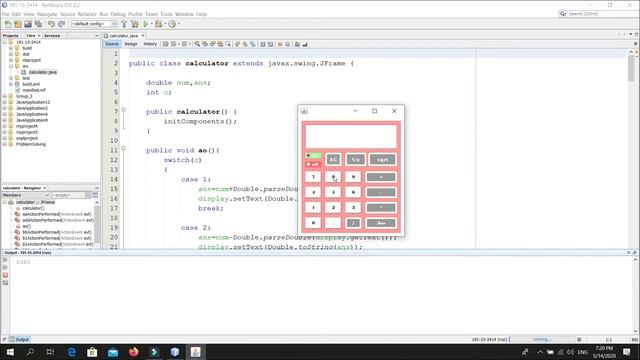Image resolution: width=640 pixels, height=360 pixels.
Task: Click the red Start Macro Recording icon
Action: [x=280, y=44]
